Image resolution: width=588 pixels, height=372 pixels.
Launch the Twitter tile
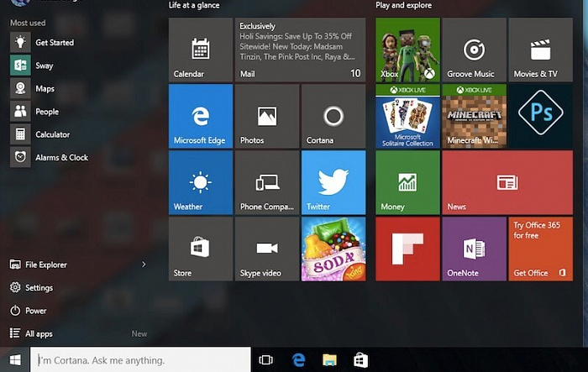pos(333,182)
